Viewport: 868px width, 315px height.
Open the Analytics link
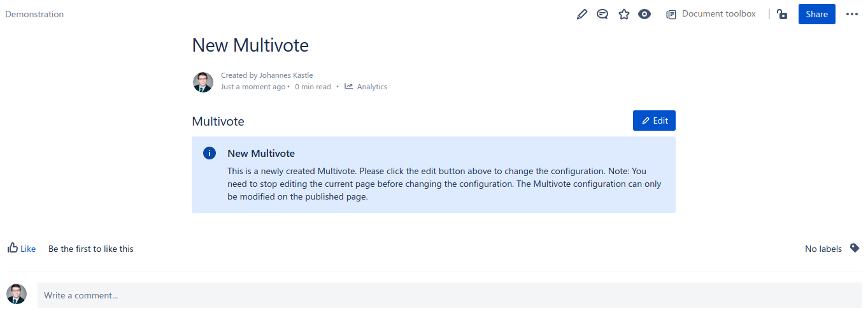point(372,87)
